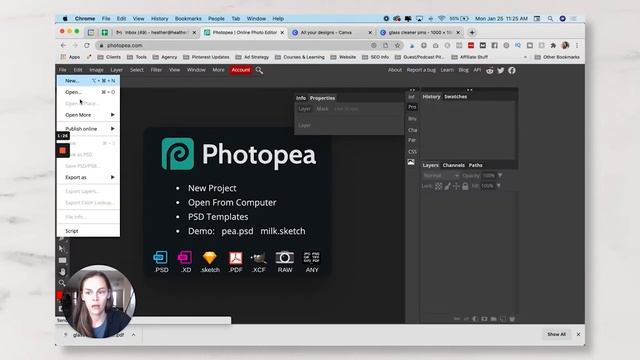The image size is (640, 360).
Task: Click New Project link
Action: coord(212,188)
